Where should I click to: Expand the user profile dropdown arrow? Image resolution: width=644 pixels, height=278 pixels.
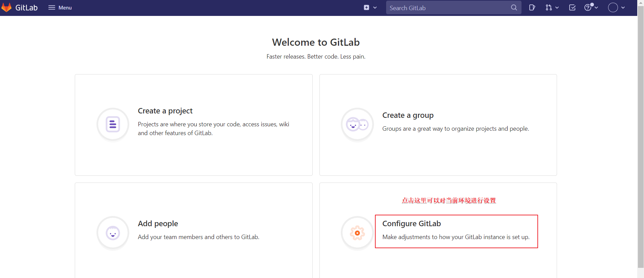point(623,7)
